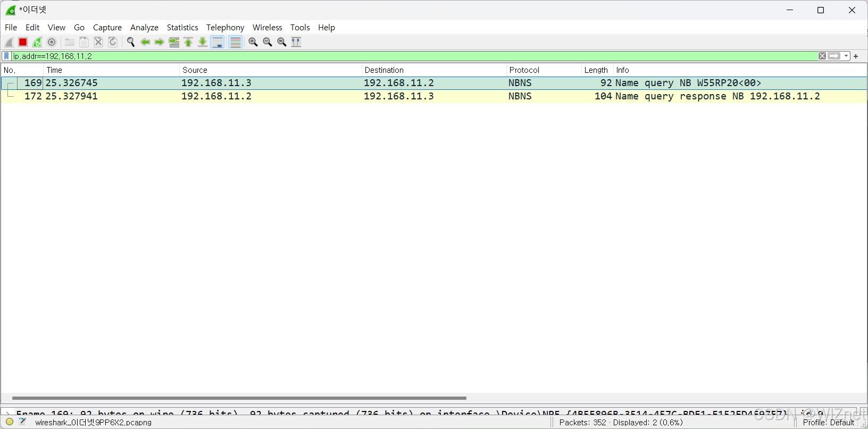The height and width of the screenshot is (429, 868).
Task: Open a capture file folder icon
Action: 70,42
